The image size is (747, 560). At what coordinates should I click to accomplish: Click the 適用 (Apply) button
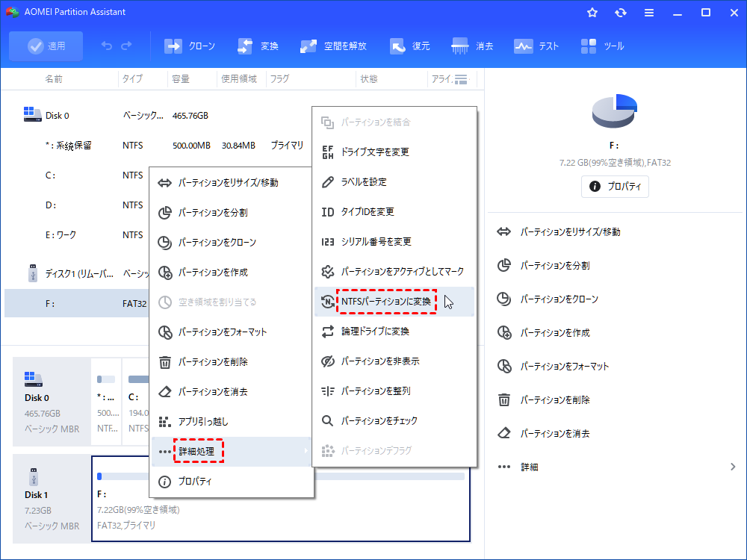(46, 46)
